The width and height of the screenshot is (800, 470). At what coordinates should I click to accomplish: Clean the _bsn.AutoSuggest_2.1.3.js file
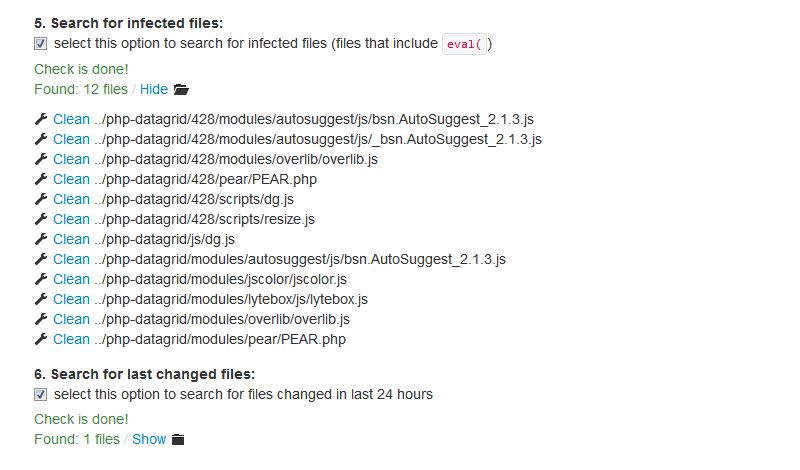click(x=71, y=139)
